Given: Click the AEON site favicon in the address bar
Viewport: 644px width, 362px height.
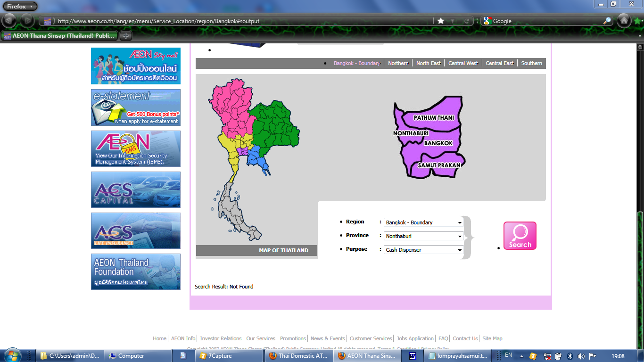Looking at the screenshot, I should tap(47, 21).
